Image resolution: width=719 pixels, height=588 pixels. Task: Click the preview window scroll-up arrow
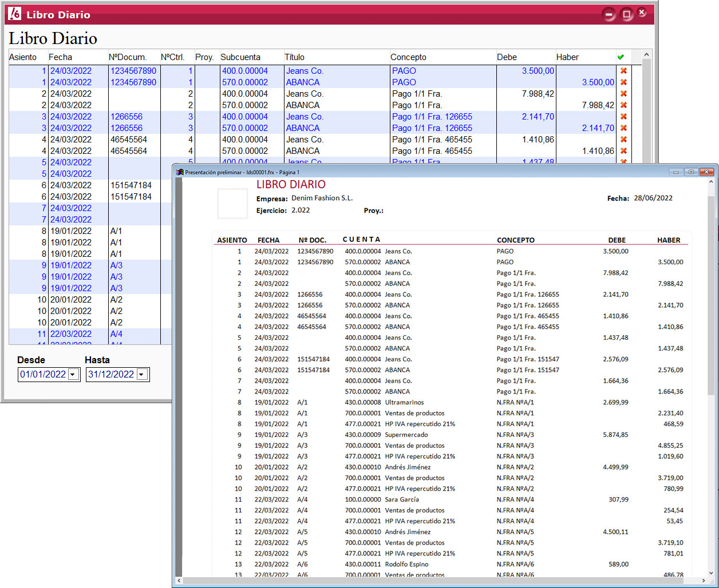[x=711, y=183]
